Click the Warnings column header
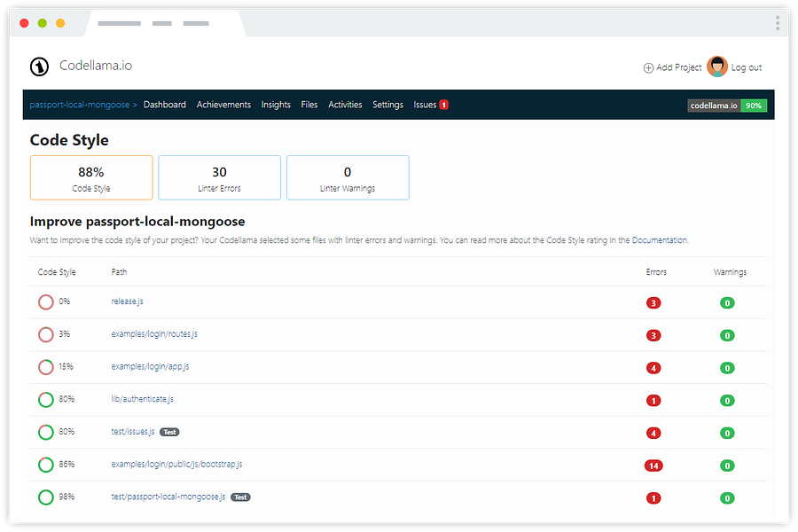 (x=730, y=272)
